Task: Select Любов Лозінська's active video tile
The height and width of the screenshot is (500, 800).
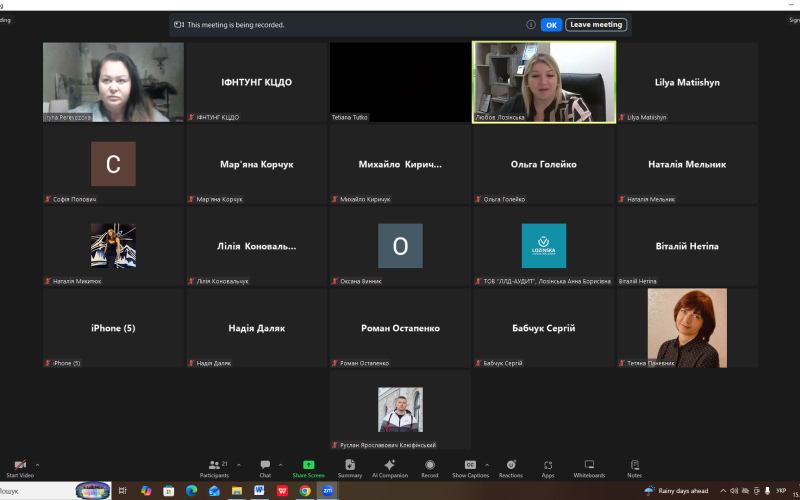Action: point(544,82)
